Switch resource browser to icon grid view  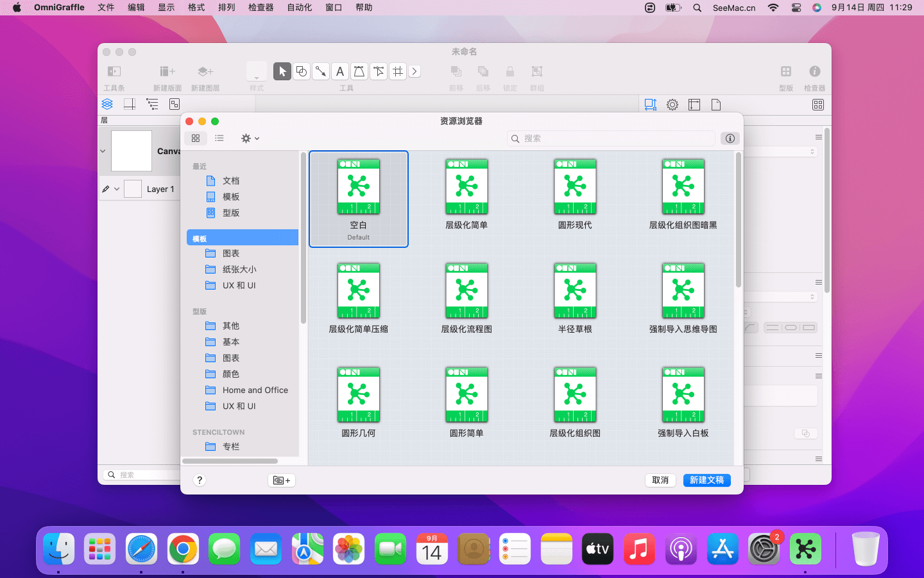click(x=196, y=138)
